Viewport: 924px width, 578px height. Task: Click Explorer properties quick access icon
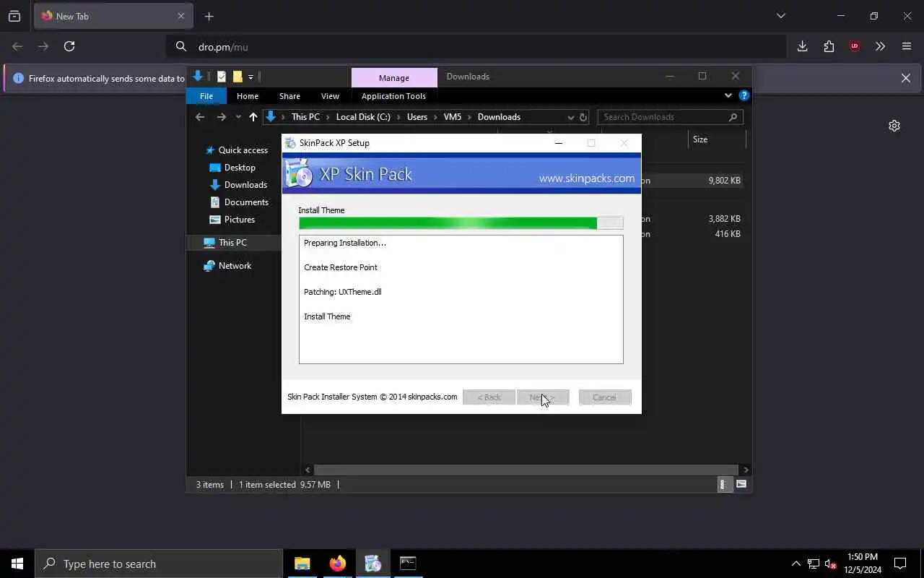(x=222, y=77)
